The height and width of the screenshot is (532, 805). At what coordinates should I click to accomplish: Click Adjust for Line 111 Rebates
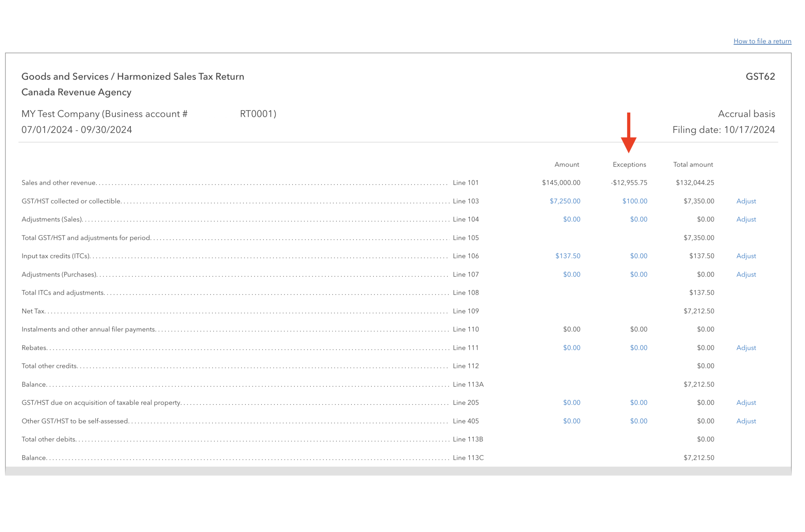(746, 348)
